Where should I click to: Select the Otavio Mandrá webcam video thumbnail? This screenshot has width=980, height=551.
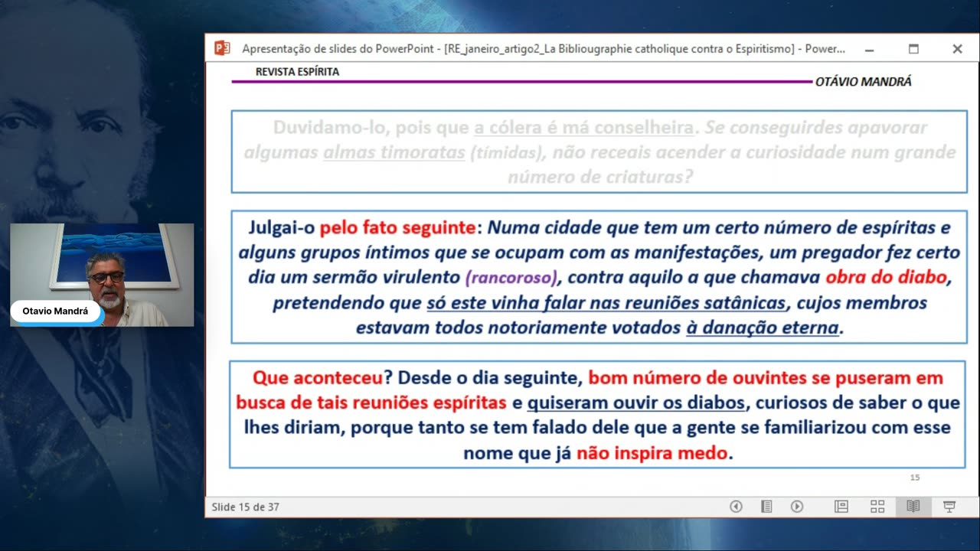coord(102,275)
